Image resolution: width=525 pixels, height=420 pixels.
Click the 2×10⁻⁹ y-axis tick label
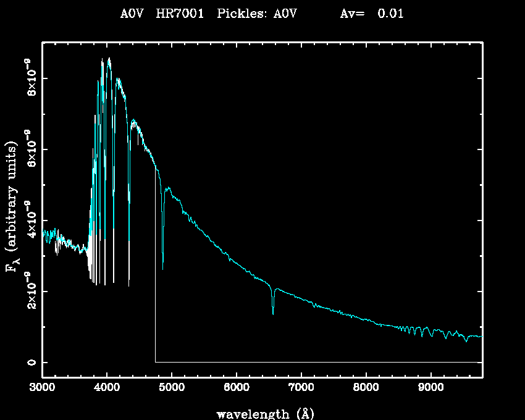30,291
